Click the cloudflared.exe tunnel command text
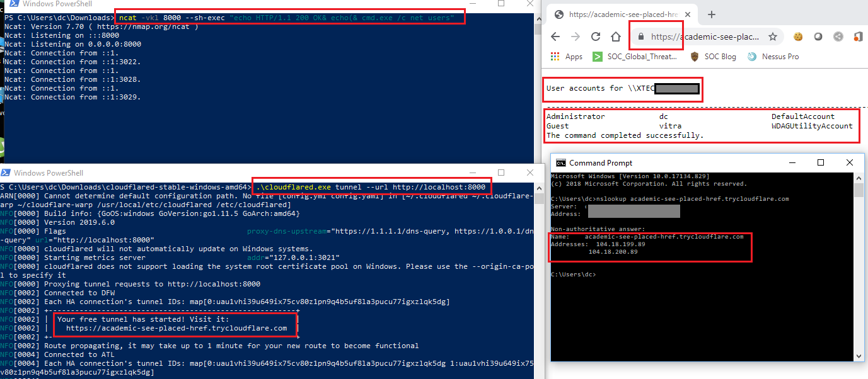This screenshot has width=868, height=379. coord(371,187)
